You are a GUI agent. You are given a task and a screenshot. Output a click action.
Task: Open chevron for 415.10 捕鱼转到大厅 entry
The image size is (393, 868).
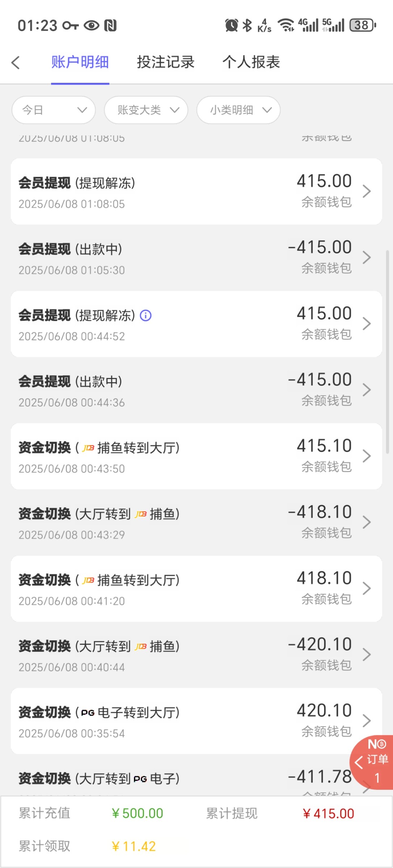[x=367, y=456]
